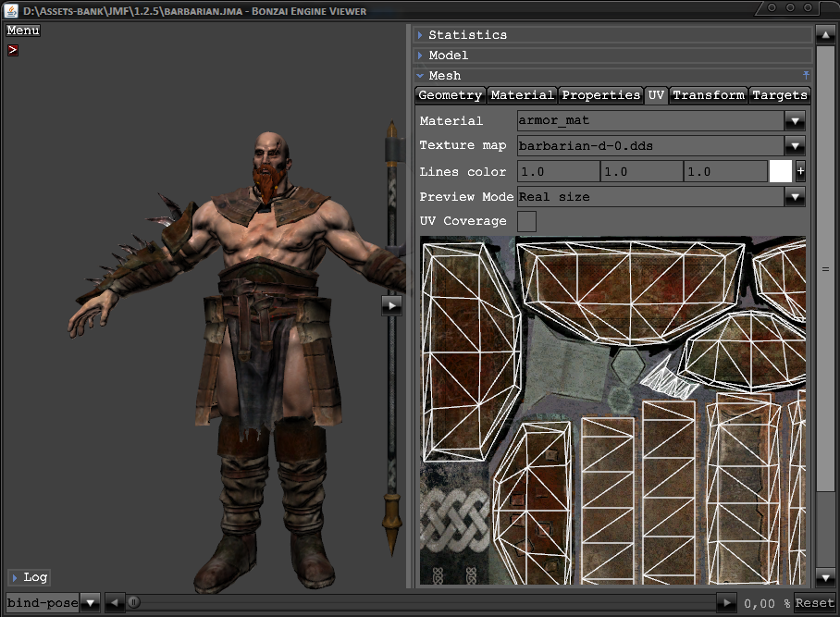
Task: Switch to the Transform tab
Action: [708, 95]
